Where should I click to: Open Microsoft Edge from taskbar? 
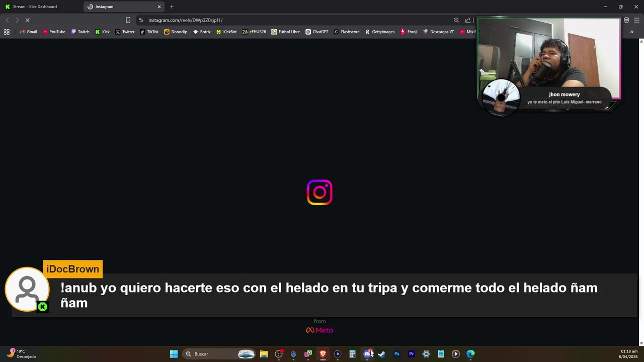coord(470,354)
